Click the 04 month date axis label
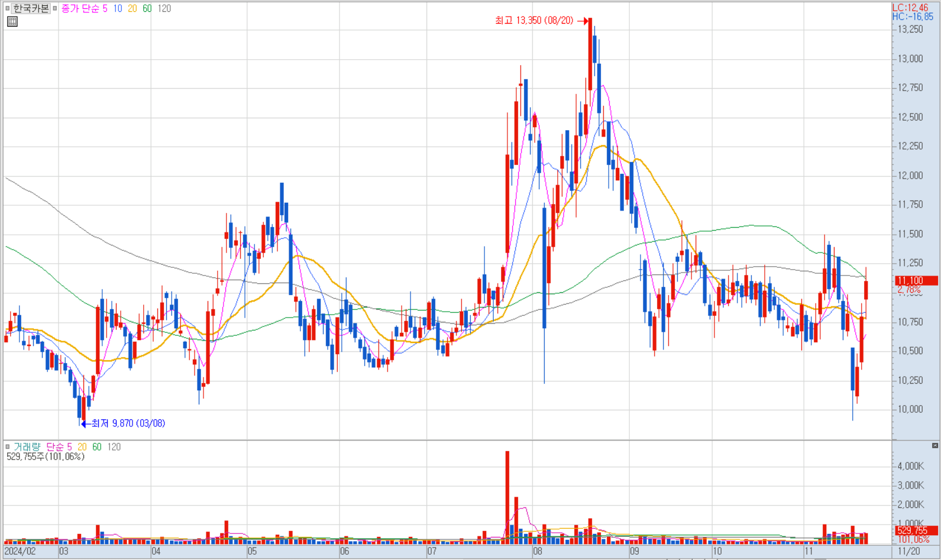 (x=156, y=551)
